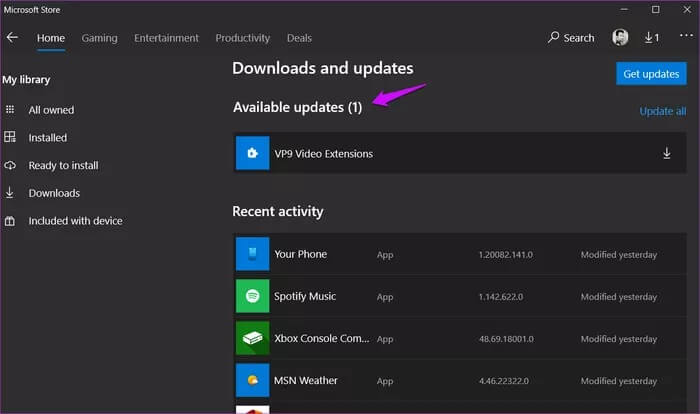This screenshot has height=414, width=700.
Task: Click the Search magnifier button
Action: [571, 38]
